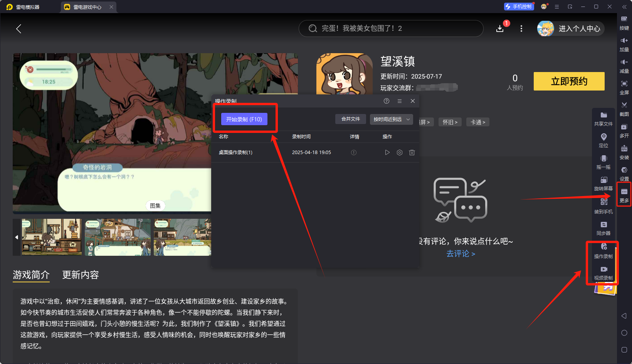Open 视频录制 video recorder

(603, 273)
